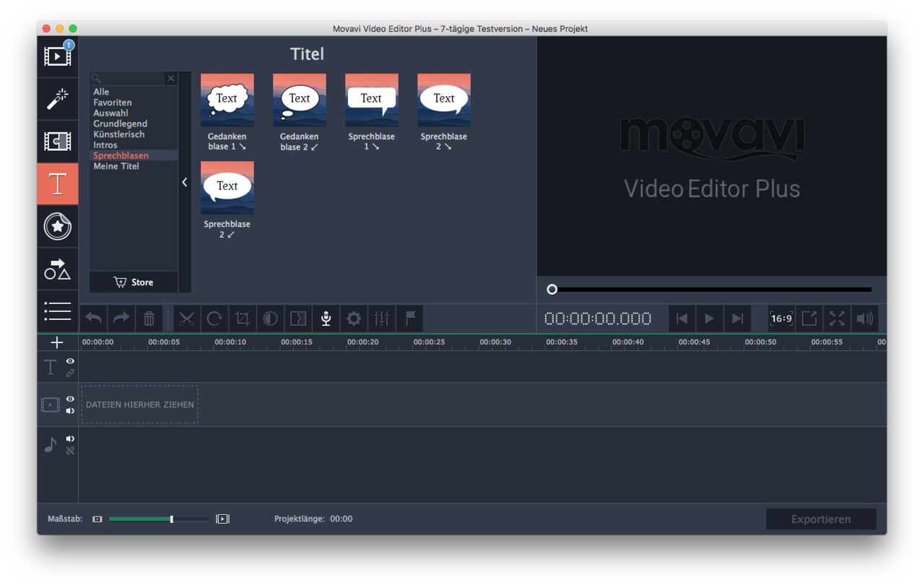924x588 pixels.
Task: Add a marker with the flag icon
Action: (409, 319)
